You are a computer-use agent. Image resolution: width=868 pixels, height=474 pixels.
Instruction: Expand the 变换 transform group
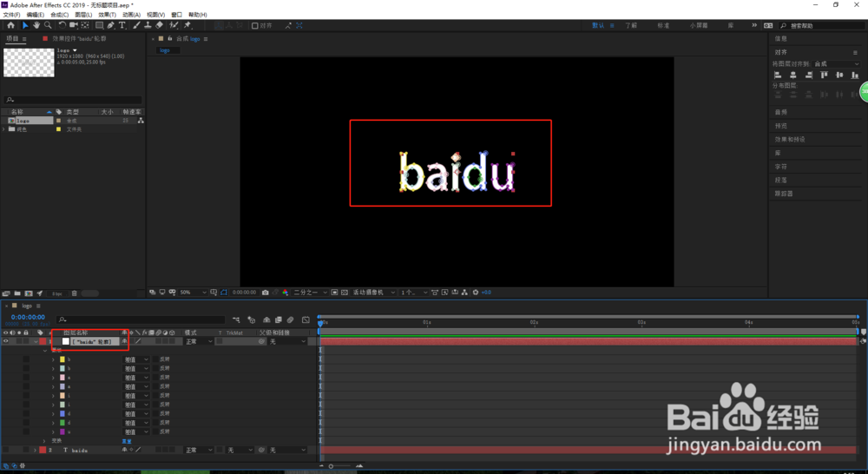[44, 441]
